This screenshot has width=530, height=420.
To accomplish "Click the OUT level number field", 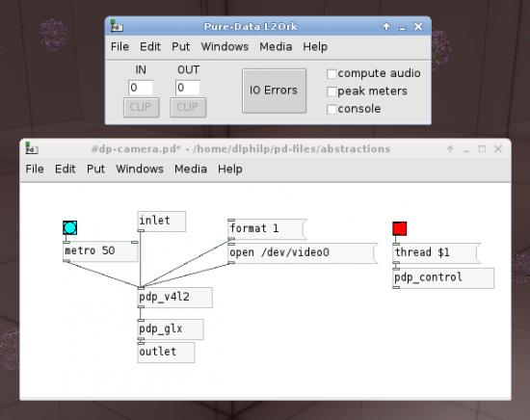I will pyautogui.click(x=188, y=88).
